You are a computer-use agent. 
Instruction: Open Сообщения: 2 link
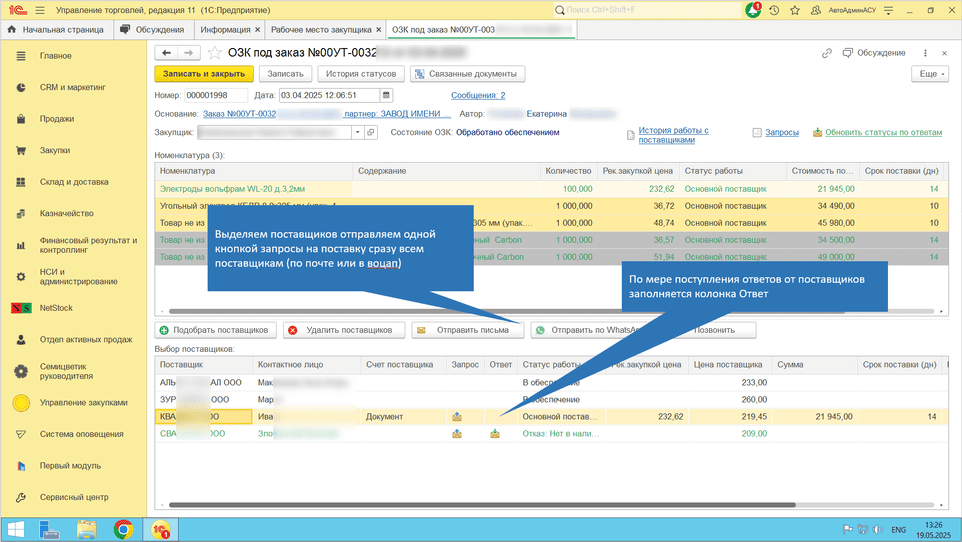(x=478, y=95)
